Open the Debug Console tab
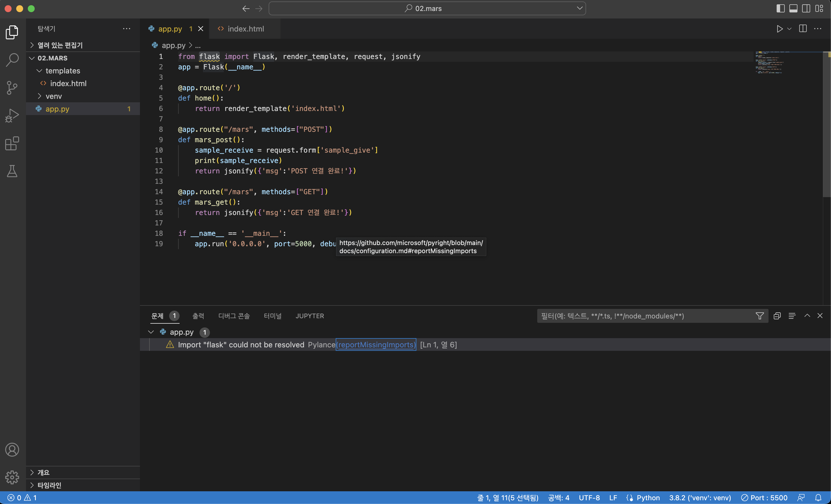The width and height of the screenshot is (831, 504). 234,316
